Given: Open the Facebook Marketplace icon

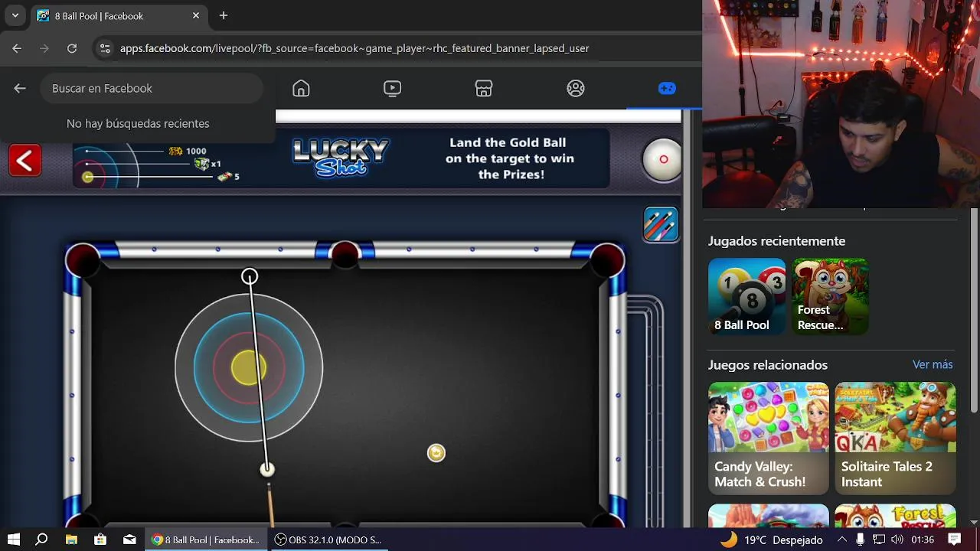Looking at the screenshot, I should [484, 88].
